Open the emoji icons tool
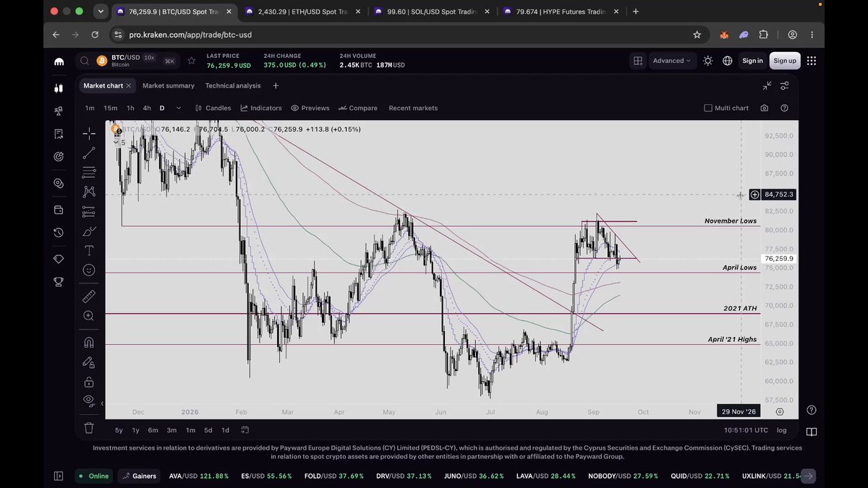868x488 pixels. tap(88, 270)
